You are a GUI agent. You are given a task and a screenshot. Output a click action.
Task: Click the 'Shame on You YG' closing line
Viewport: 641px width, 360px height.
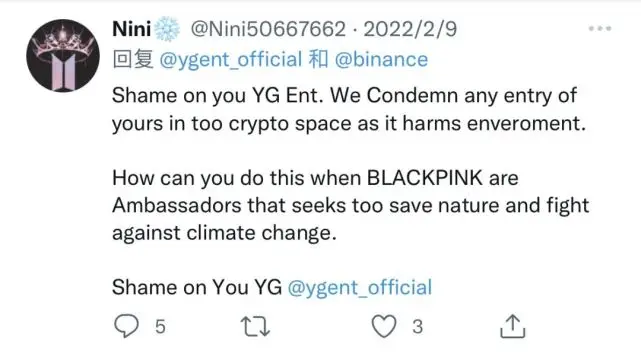[x=197, y=287]
